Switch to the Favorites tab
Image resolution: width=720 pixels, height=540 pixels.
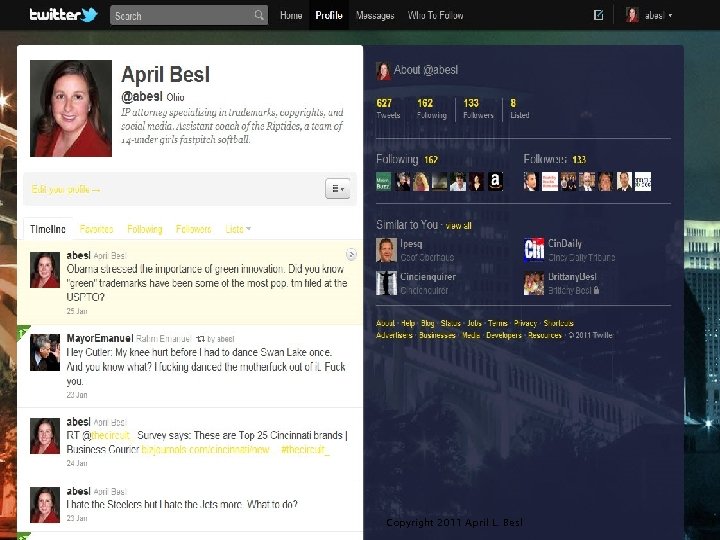(96, 229)
